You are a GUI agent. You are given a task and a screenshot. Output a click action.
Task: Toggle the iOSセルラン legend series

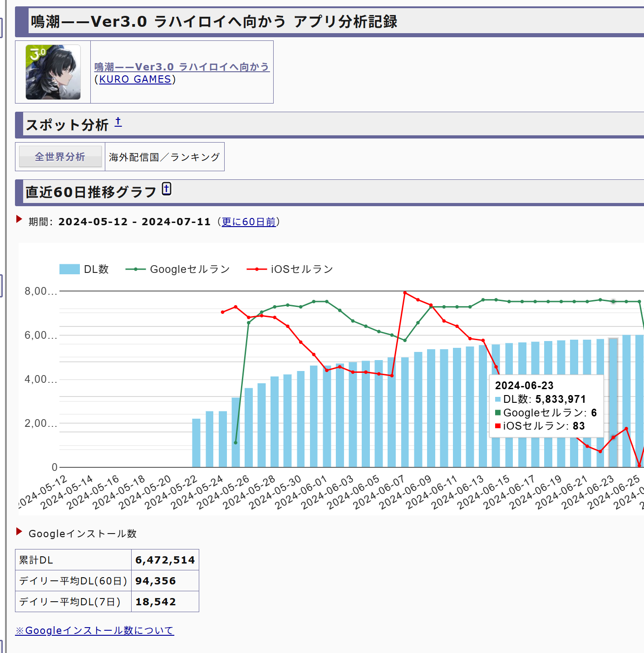[290, 269]
